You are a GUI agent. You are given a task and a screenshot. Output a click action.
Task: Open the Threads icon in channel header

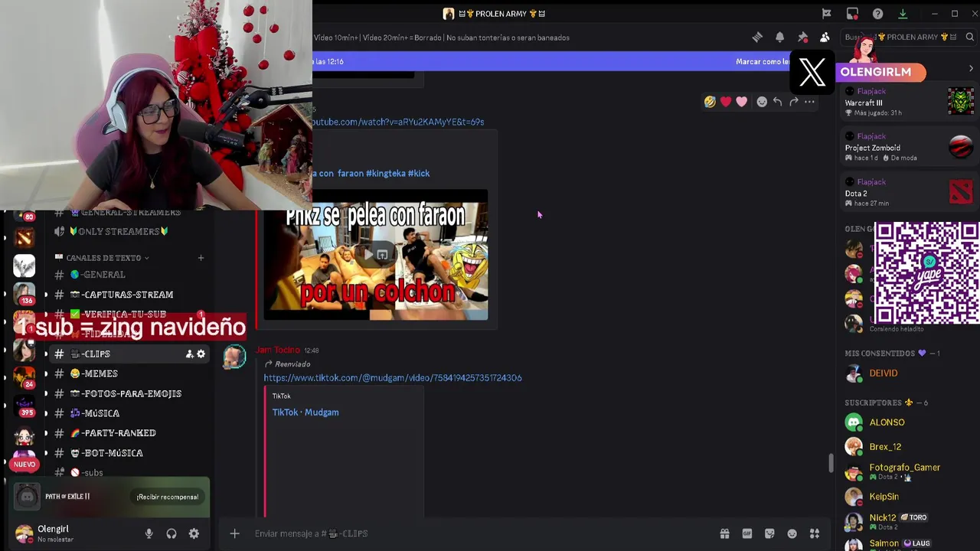click(x=757, y=37)
